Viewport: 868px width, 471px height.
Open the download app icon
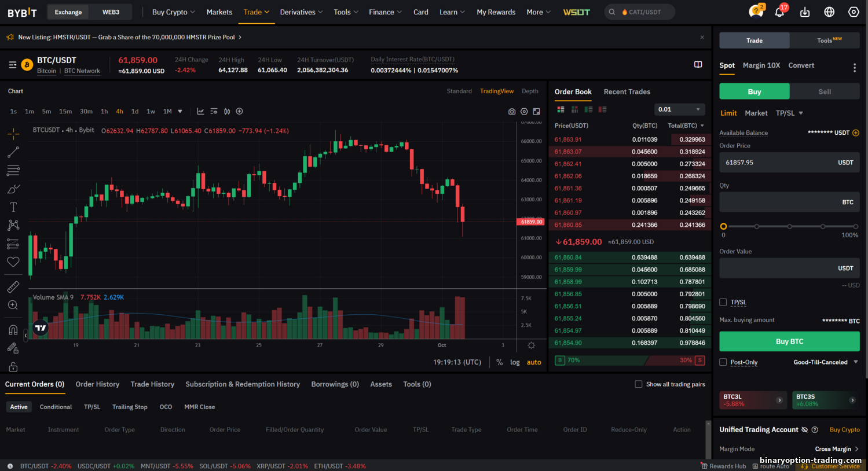pyautogui.click(x=805, y=12)
